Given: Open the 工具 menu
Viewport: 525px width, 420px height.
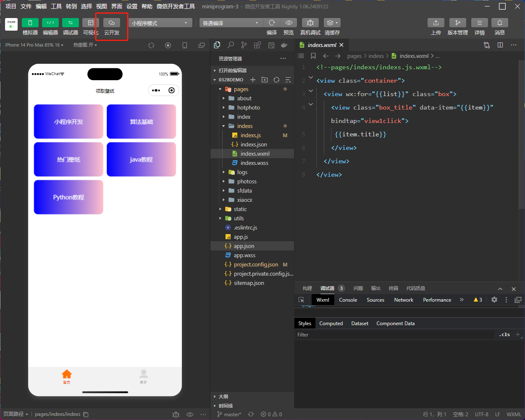Looking at the screenshot, I should 56,6.
